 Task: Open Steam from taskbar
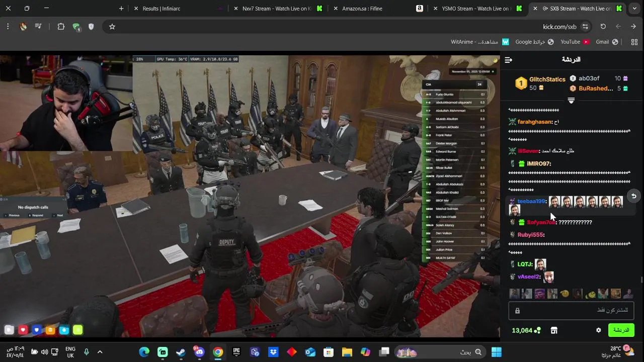point(181,352)
